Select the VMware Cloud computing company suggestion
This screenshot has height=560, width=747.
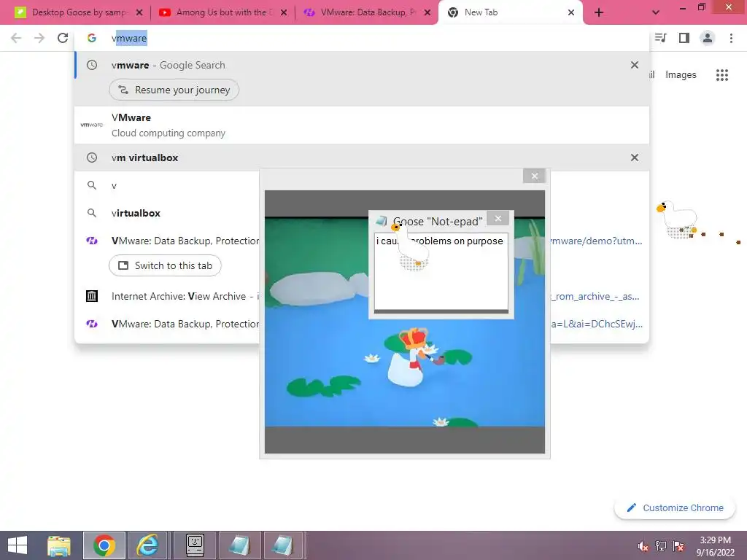[x=362, y=125]
